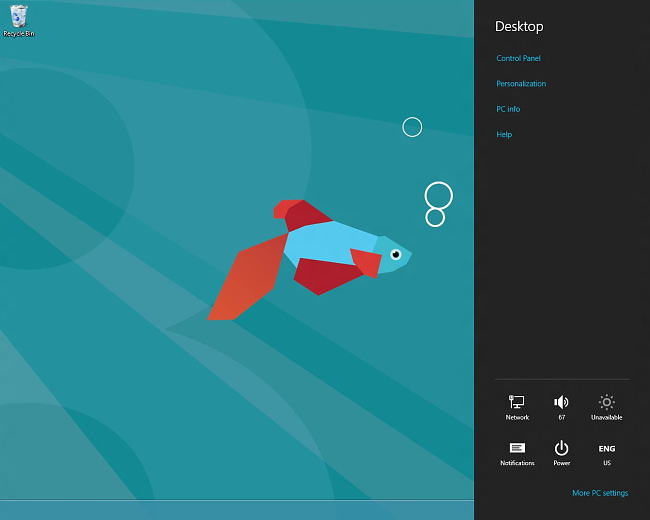Select the Unavailable brightness icon

point(606,407)
